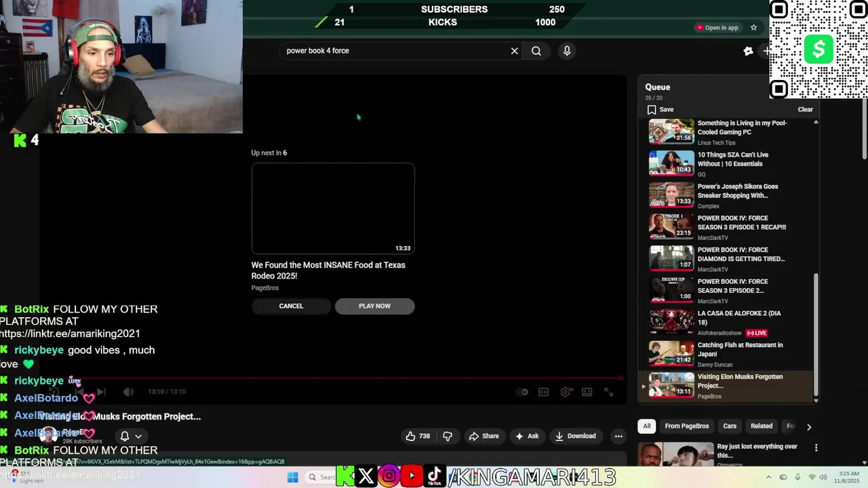The height and width of the screenshot is (488, 868).
Task: Like the video with 738 likes
Action: pos(418,436)
